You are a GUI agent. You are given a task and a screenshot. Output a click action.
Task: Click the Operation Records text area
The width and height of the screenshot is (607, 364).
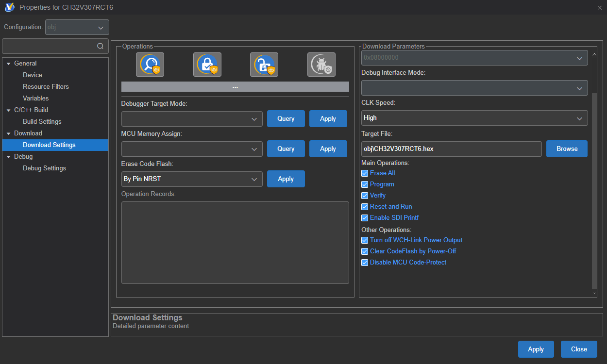coord(235,243)
